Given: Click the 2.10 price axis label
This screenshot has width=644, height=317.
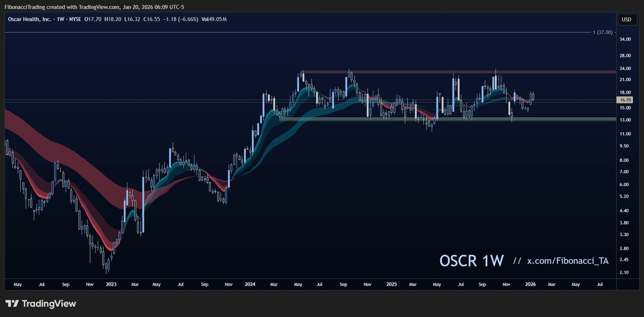Looking at the screenshot, I should click(x=624, y=272).
